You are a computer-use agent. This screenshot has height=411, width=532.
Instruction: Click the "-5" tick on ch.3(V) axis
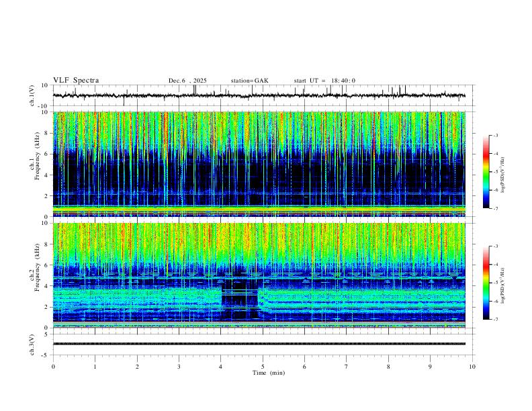(x=46, y=355)
